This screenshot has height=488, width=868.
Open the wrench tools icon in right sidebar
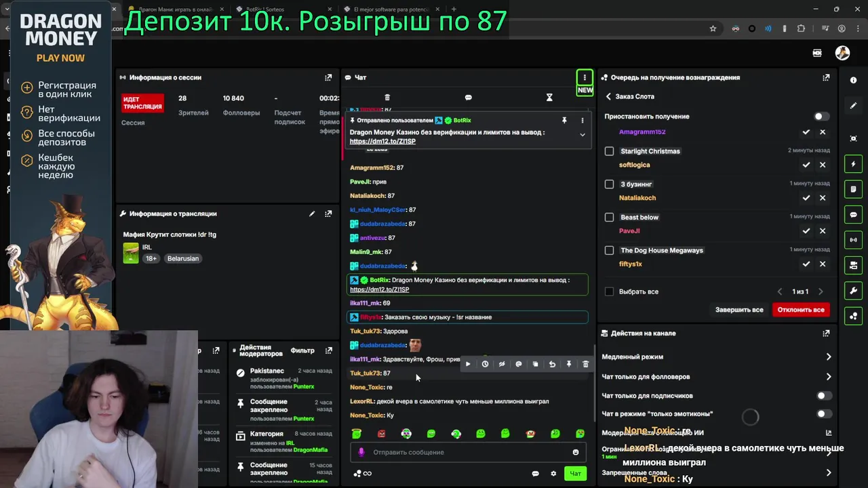(853, 291)
